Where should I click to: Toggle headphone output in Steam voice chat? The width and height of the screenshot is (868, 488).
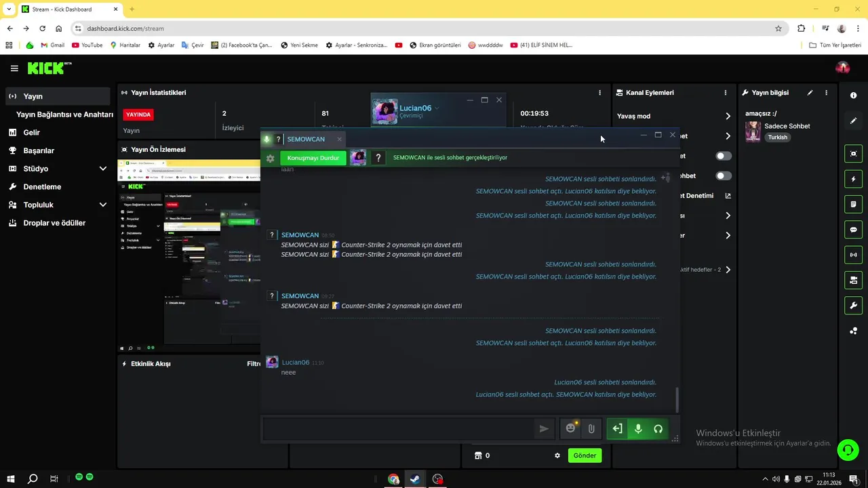[x=658, y=428]
